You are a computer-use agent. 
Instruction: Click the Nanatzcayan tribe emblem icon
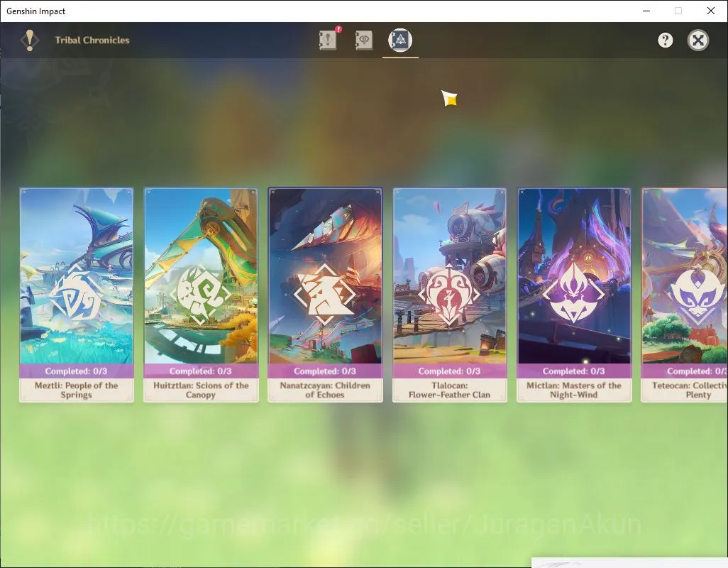[325, 295]
